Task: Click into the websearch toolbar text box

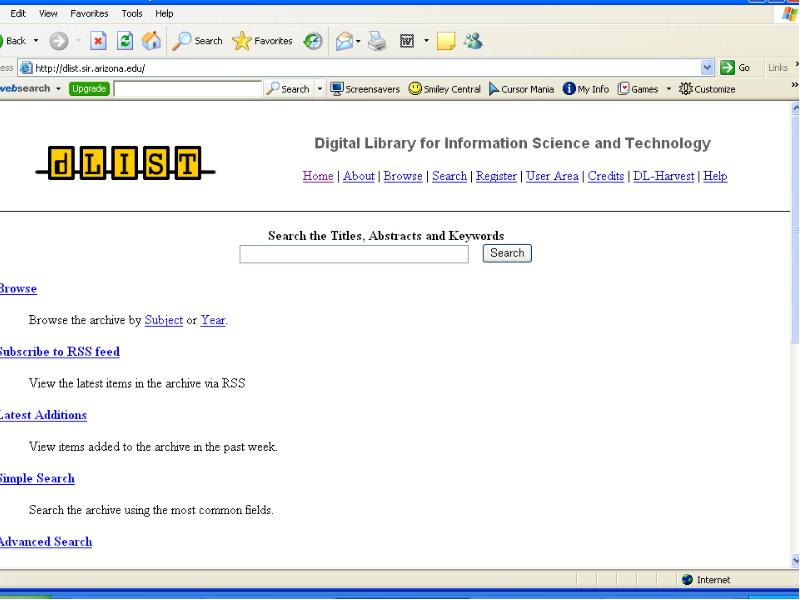Action: pyautogui.click(x=187, y=89)
